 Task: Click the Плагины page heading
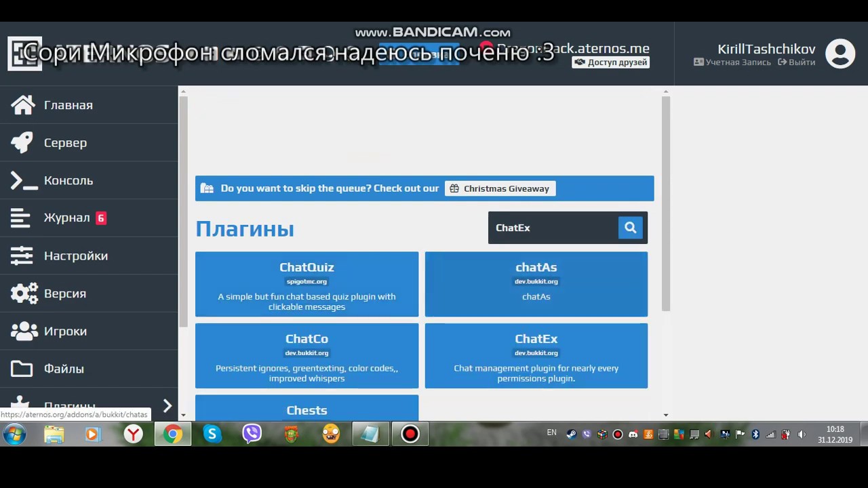click(x=245, y=229)
